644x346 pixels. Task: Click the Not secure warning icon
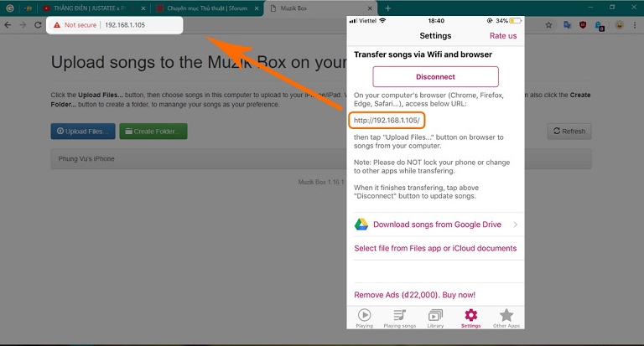click(x=57, y=25)
